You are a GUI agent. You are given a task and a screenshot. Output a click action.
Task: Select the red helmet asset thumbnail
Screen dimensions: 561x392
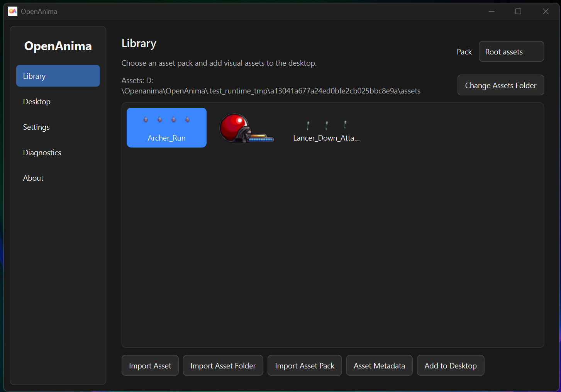pyautogui.click(x=246, y=127)
